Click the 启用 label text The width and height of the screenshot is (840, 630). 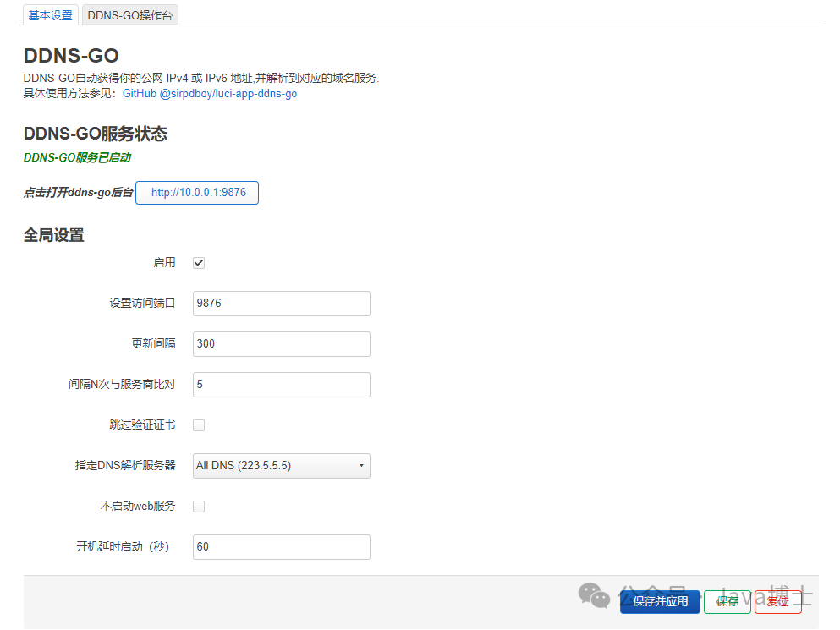pyautogui.click(x=164, y=263)
